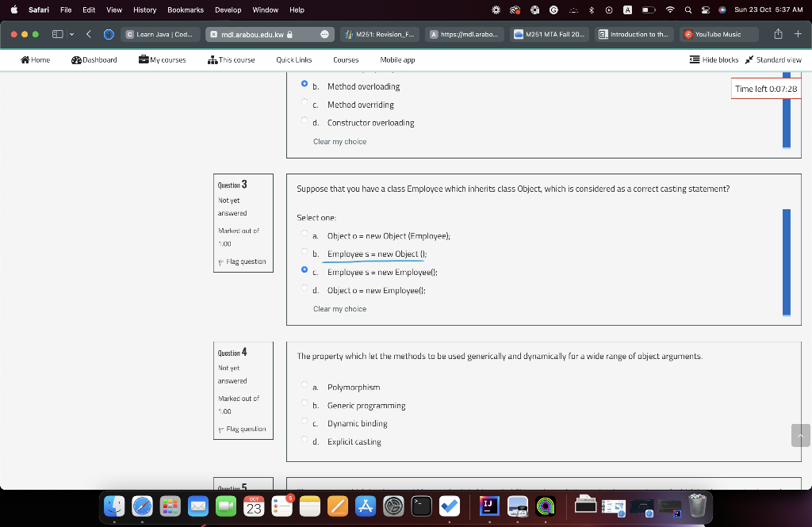Select option a. Object o = new Object (Employee)
Image resolution: width=812 pixels, height=527 pixels.
coord(304,233)
